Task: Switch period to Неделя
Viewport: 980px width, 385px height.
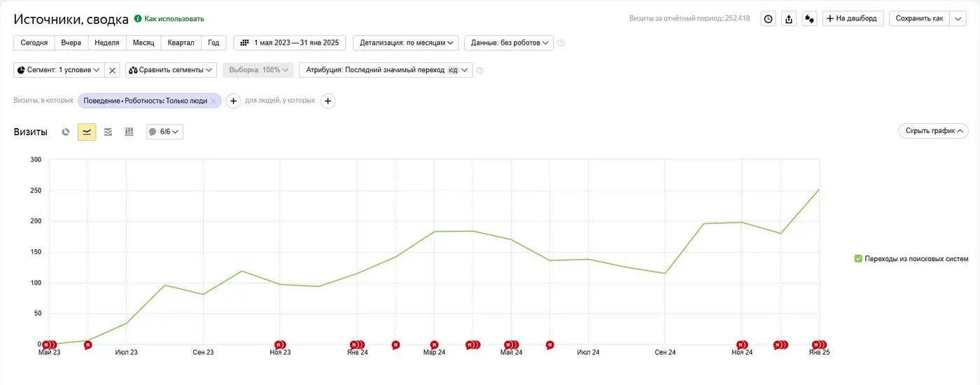Action: tap(107, 43)
